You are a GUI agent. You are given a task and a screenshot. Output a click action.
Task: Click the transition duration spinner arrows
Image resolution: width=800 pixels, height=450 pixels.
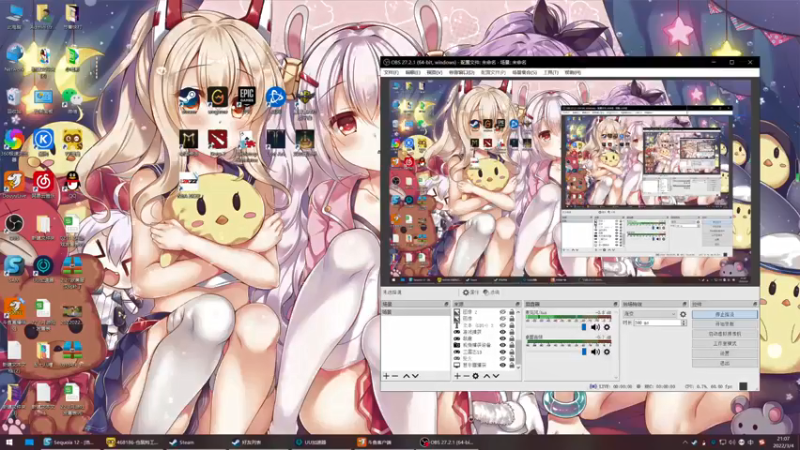[684, 322]
